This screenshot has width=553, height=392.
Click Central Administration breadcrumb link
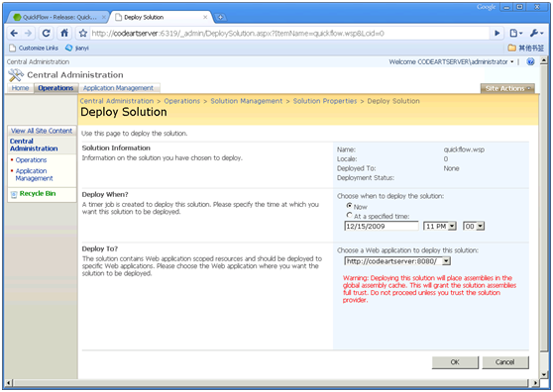point(117,101)
